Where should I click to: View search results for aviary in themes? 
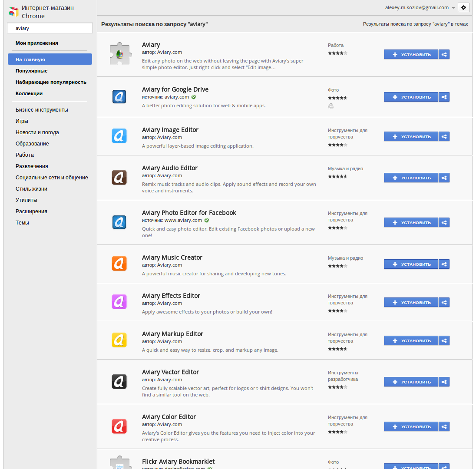pos(415,24)
